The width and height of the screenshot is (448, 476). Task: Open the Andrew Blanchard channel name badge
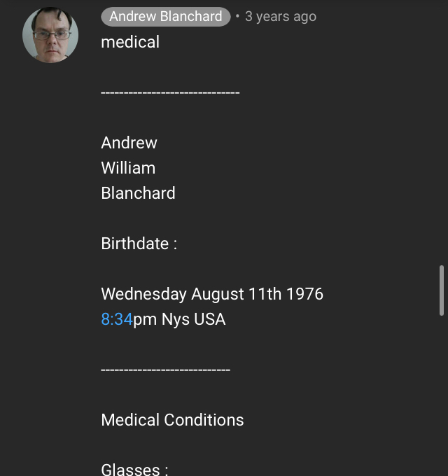click(x=165, y=17)
